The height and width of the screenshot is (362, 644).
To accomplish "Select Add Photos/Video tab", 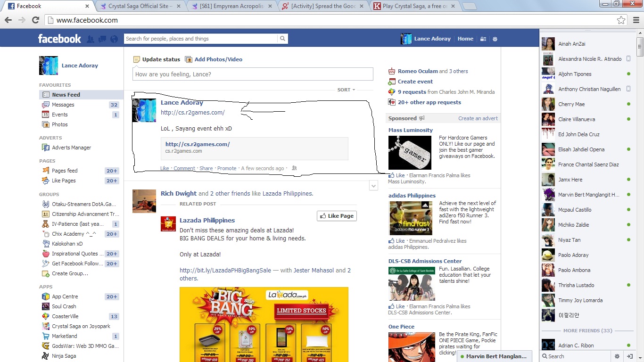I will pos(214,59).
